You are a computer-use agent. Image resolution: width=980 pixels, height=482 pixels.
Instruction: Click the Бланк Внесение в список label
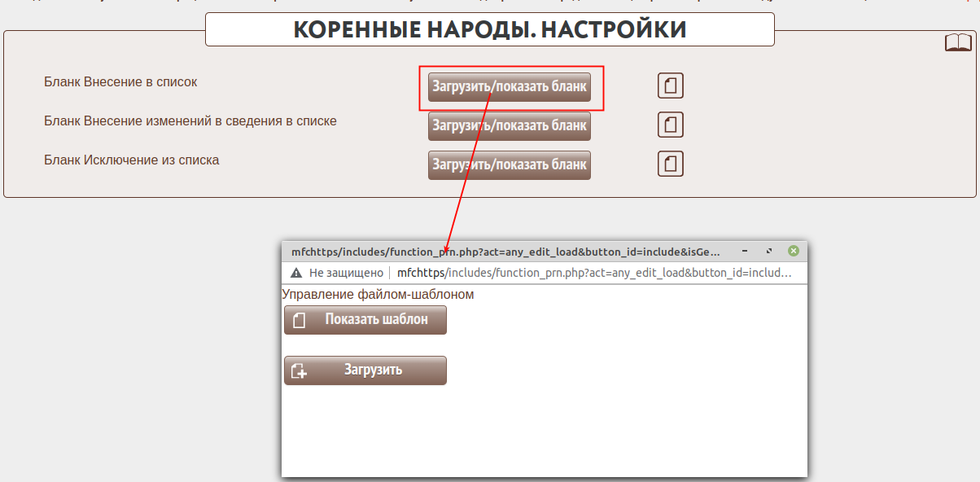(120, 82)
